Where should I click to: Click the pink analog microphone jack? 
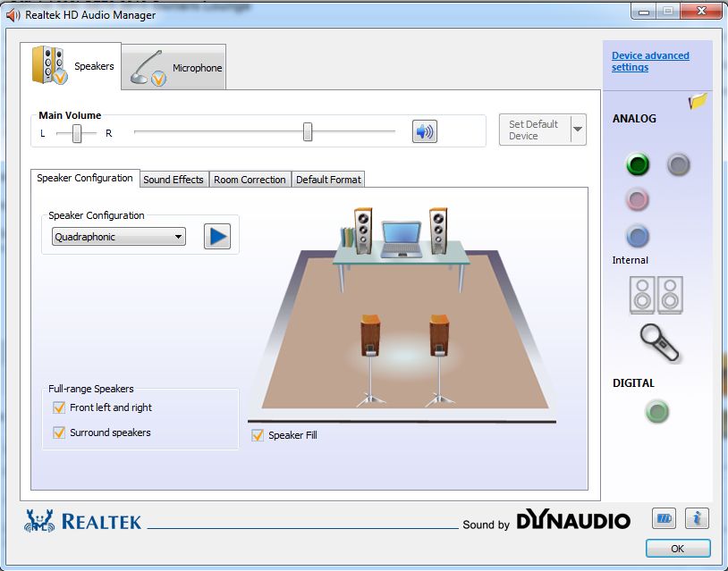click(637, 200)
